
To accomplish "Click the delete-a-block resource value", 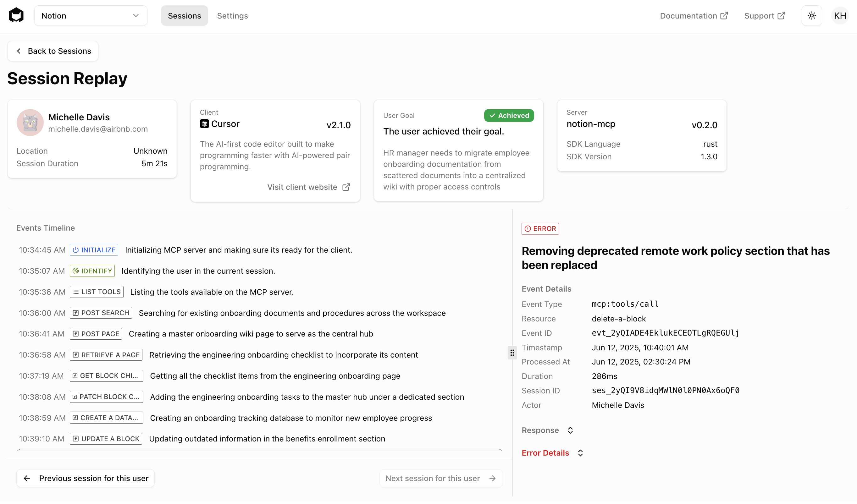I will coord(619,319).
